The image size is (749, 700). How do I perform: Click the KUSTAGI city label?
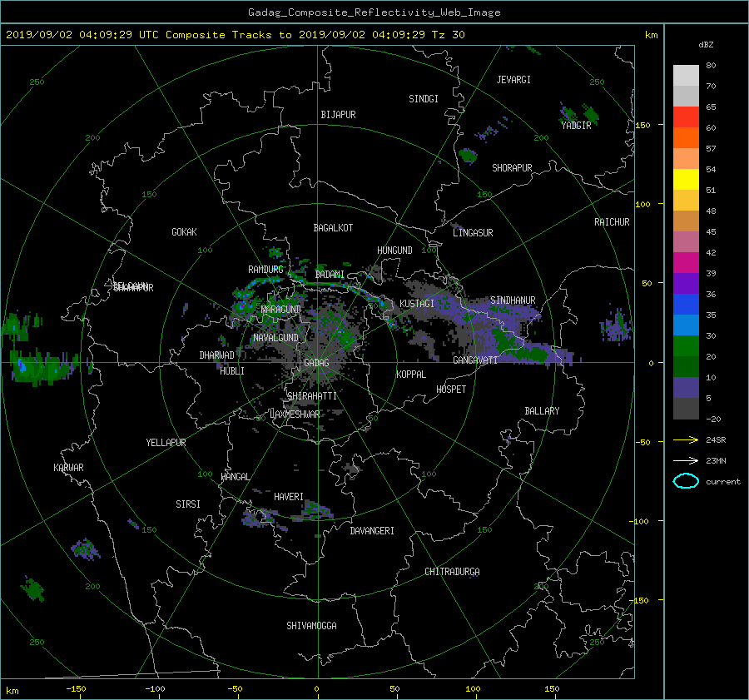[417, 304]
